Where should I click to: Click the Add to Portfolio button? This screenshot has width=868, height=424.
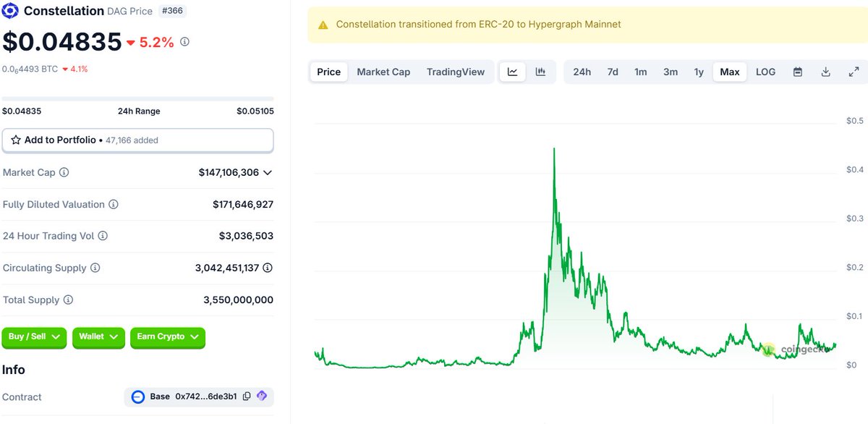(x=138, y=140)
